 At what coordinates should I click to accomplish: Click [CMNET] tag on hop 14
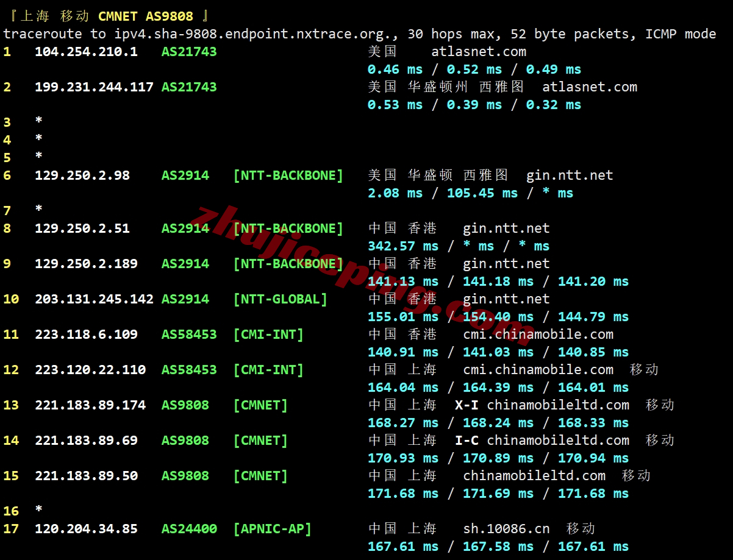pyautogui.click(x=260, y=441)
